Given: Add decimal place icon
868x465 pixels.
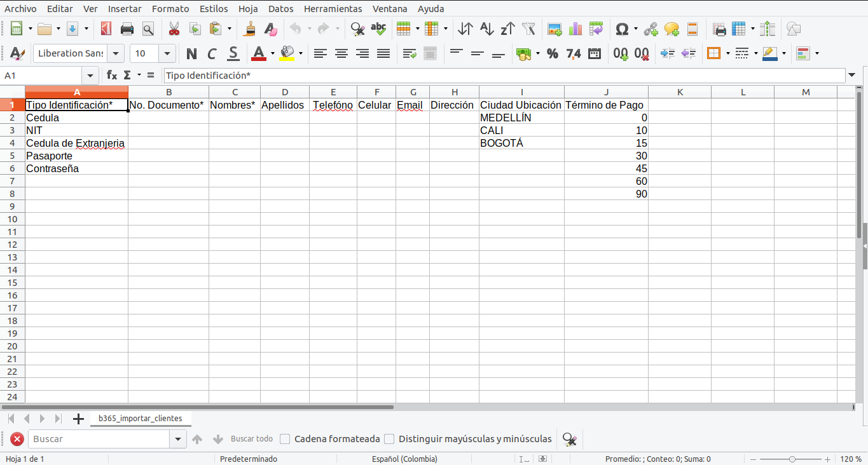Looking at the screenshot, I should [x=621, y=53].
